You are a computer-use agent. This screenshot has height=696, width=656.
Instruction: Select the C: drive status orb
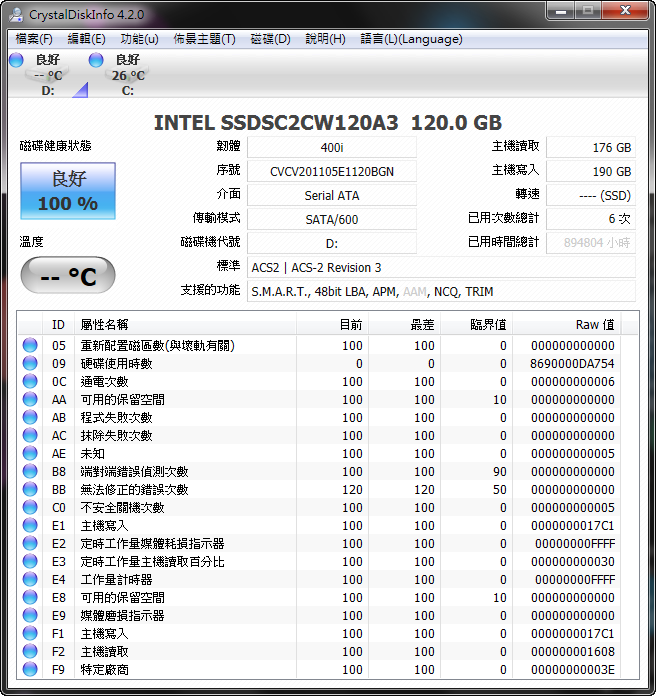(x=96, y=61)
